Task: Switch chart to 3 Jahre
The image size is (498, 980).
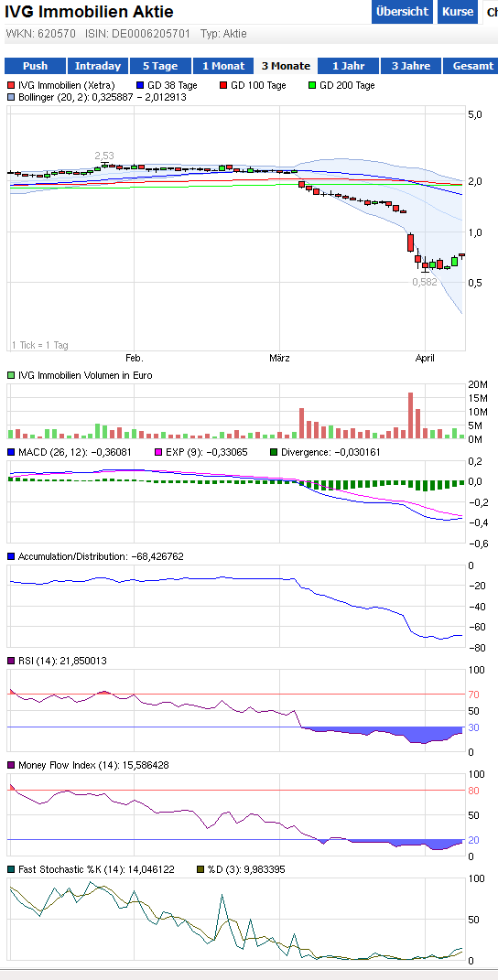Action: [411, 66]
